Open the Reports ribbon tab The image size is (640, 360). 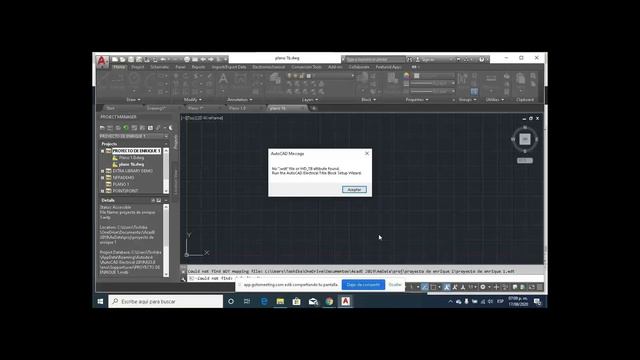pyautogui.click(x=198, y=67)
